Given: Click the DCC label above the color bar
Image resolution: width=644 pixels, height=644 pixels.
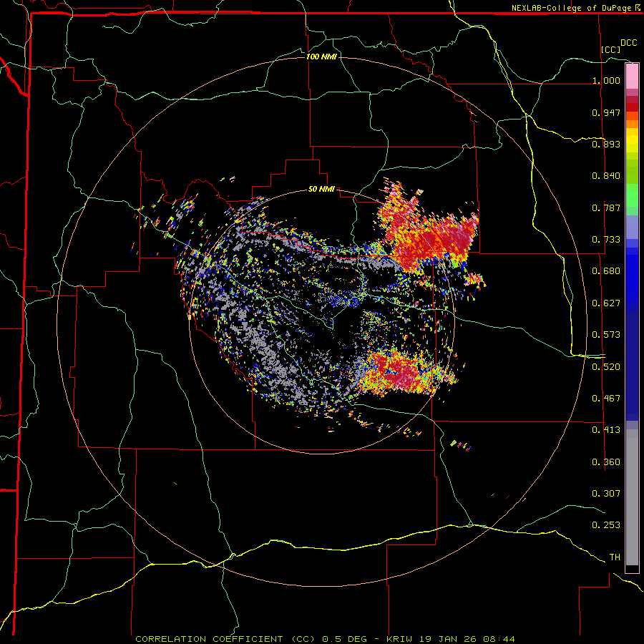Looking at the screenshot, I should (x=628, y=43).
